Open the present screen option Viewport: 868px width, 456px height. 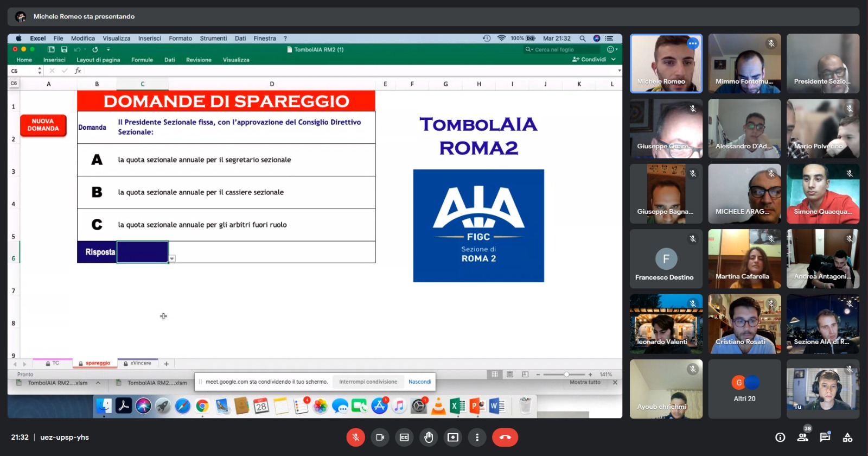click(x=453, y=438)
